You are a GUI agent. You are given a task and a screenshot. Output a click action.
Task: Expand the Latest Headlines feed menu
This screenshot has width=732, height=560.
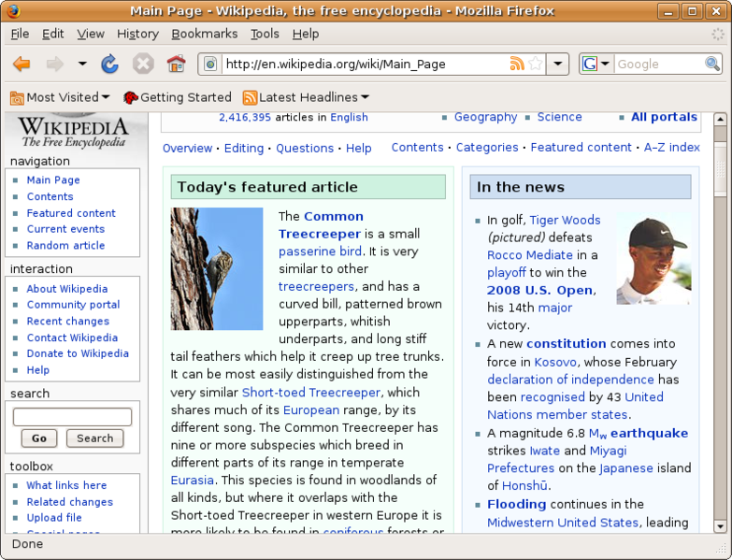tap(306, 97)
